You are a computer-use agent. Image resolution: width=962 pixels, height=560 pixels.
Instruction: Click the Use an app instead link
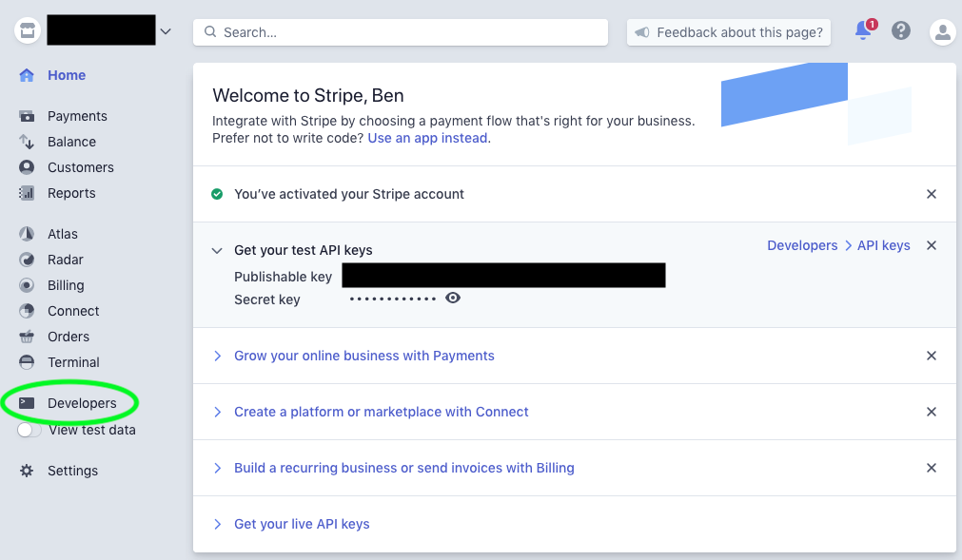(428, 138)
